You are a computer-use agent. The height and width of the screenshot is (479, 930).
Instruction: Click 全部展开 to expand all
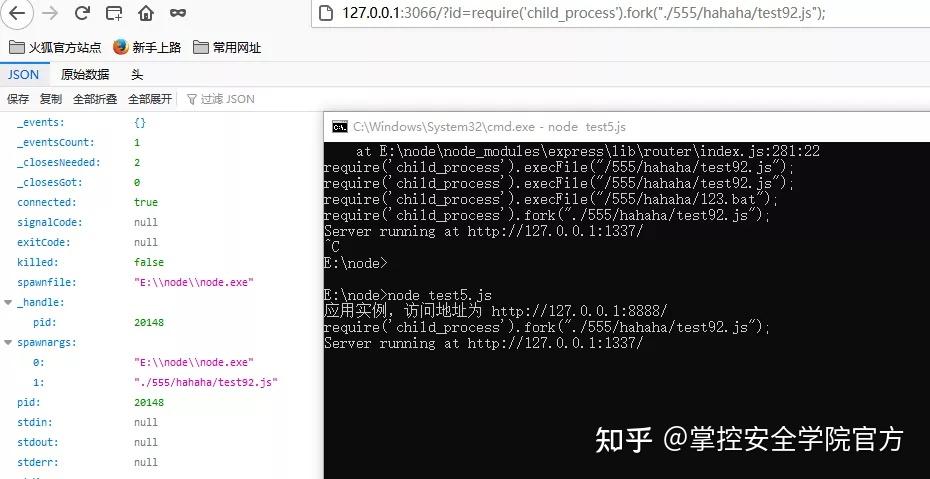tap(150, 99)
